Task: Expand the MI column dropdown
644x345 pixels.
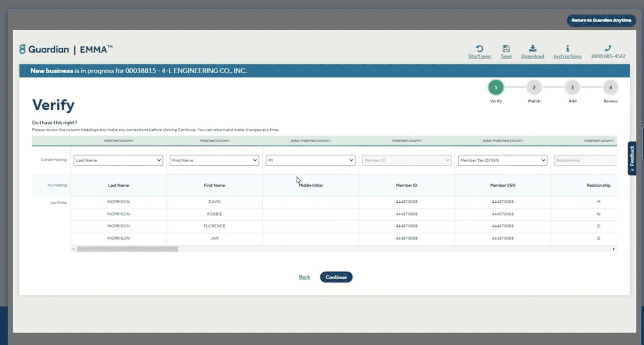Action: click(310, 160)
